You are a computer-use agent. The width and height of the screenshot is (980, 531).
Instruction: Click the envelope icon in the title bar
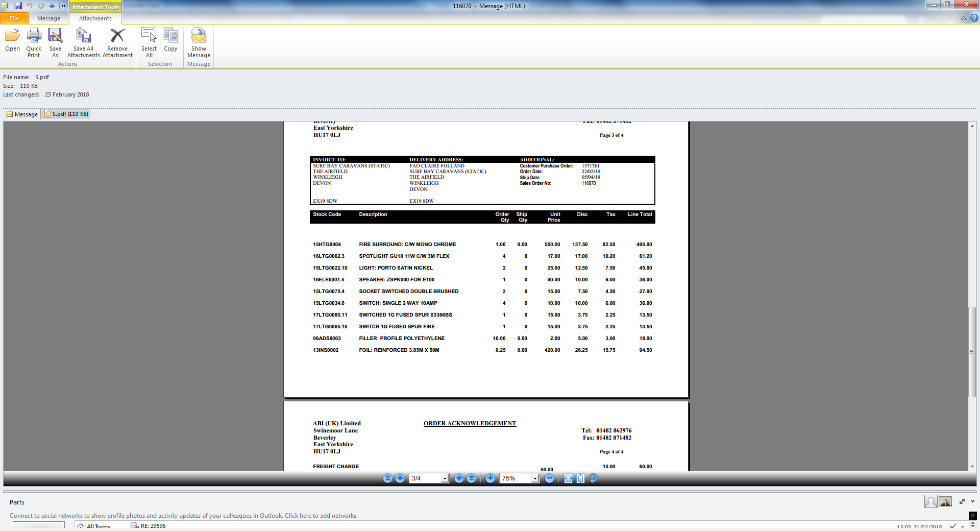pyautogui.click(x=5, y=6)
